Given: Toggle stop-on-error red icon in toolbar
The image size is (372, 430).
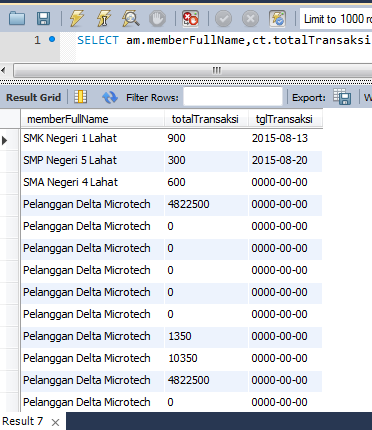Looking at the screenshot, I should click(190, 19).
